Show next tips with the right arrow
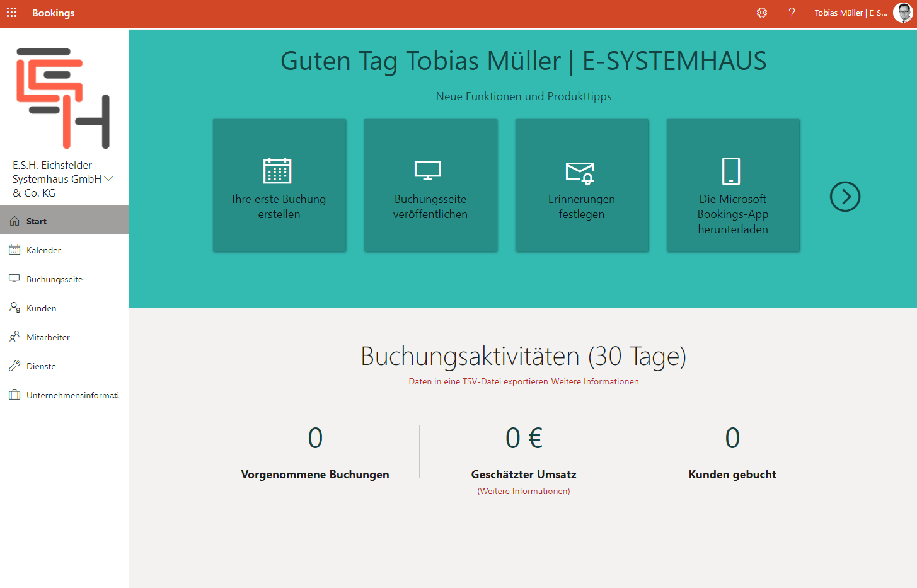917x588 pixels. tap(845, 197)
